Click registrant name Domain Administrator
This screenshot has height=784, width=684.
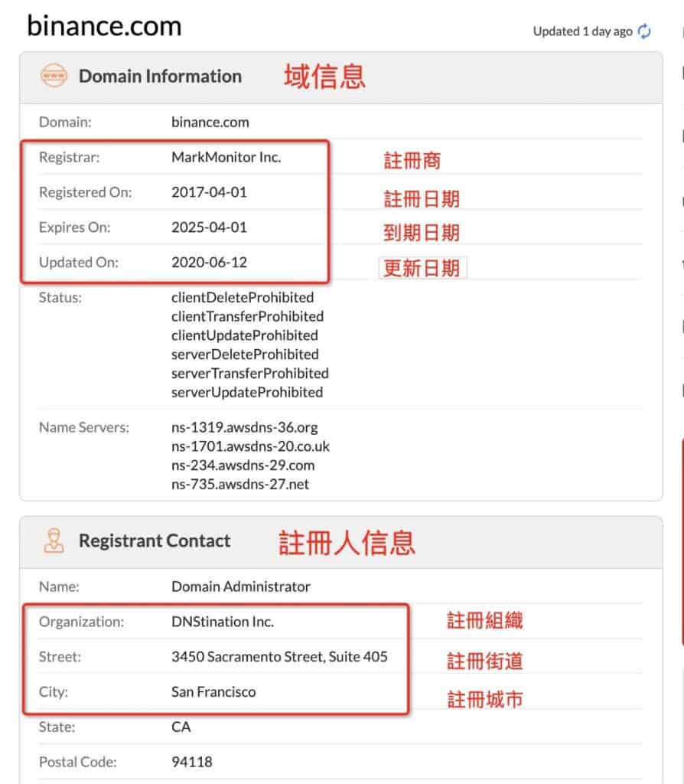pyautogui.click(x=241, y=586)
